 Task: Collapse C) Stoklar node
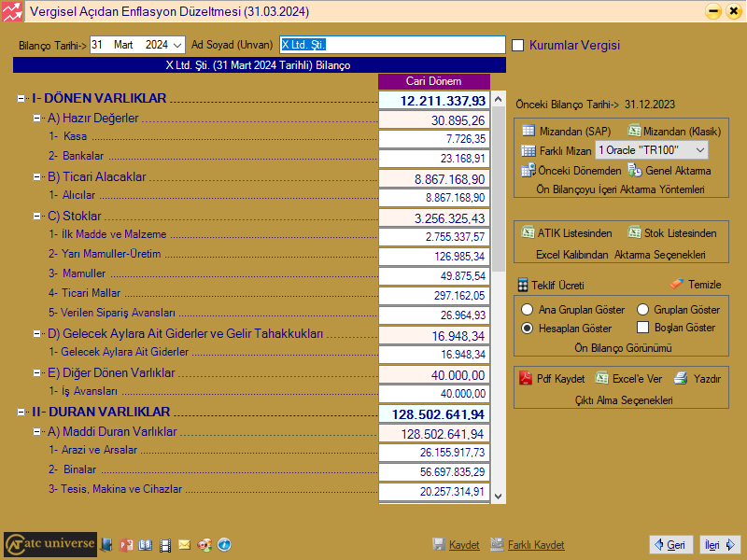36,216
